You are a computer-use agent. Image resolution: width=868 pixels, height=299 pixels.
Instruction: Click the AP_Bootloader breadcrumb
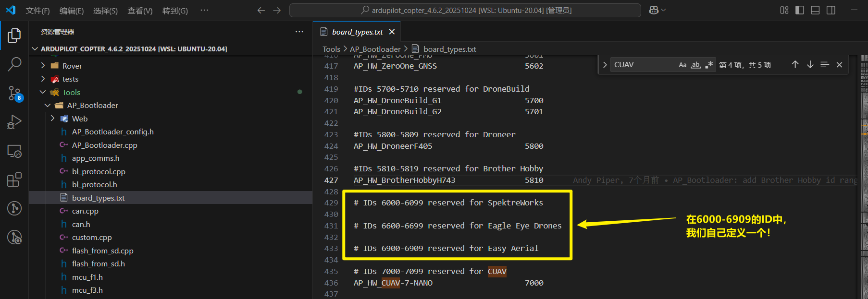[x=375, y=49]
